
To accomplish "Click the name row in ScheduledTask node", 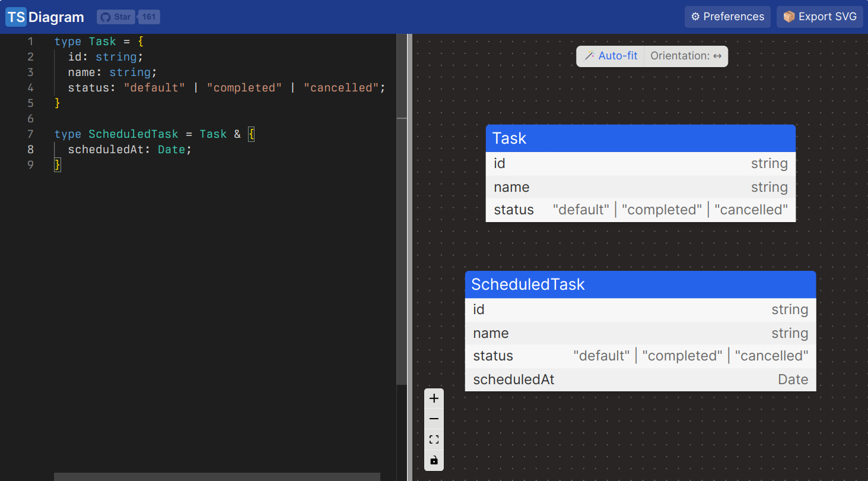I will coord(641,333).
